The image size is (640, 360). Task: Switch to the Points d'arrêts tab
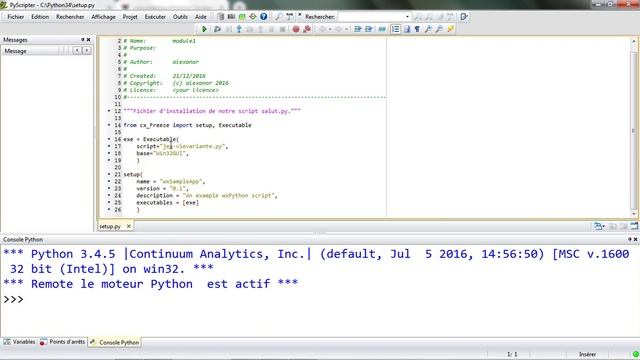click(x=62, y=342)
